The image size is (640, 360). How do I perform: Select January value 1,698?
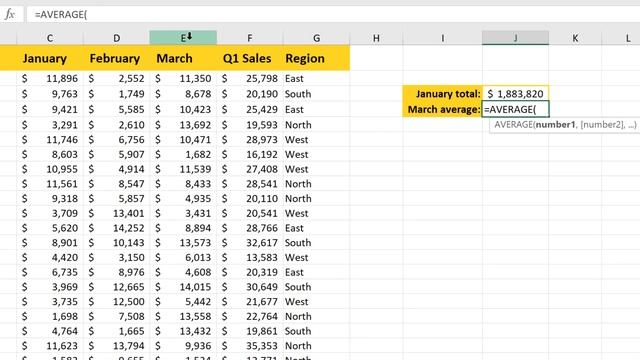pyautogui.click(x=50, y=316)
